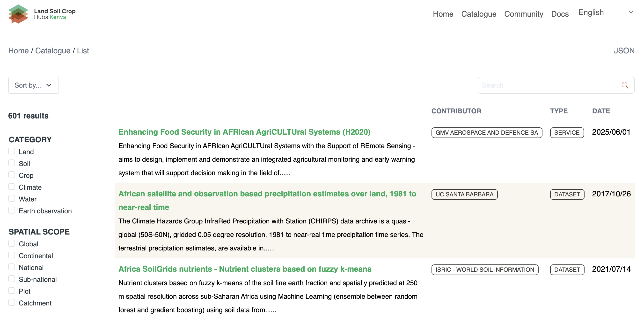This screenshot has height=318, width=644.
Task: Open Enhancing Food Security in AFRIcan AgriCULTUral Systems
Action: point(244,132)
